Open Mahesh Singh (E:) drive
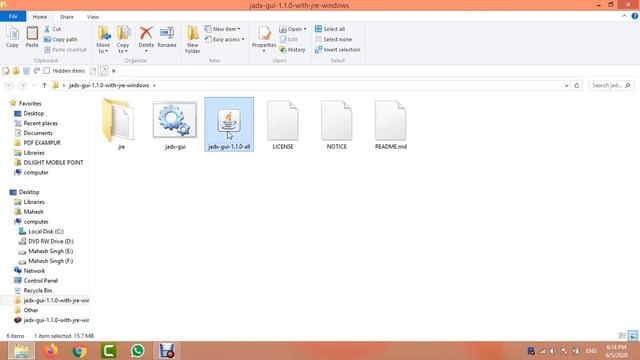This screenshot has width=640, height=360. 51,251
